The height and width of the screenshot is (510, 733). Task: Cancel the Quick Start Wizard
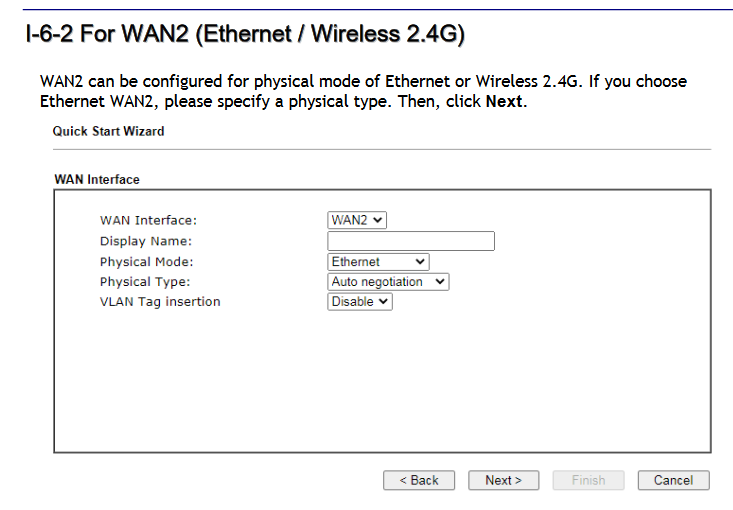pos(673,480)
